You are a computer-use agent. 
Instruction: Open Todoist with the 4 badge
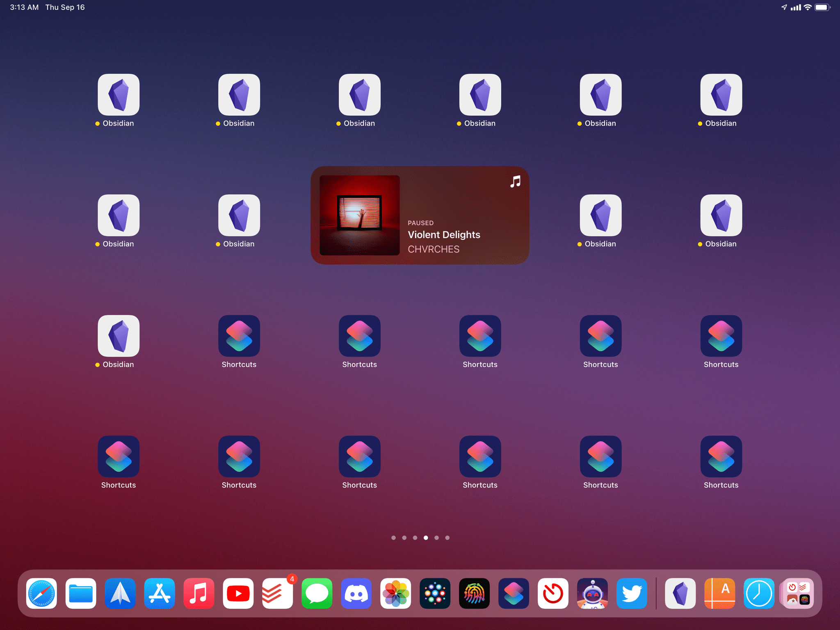coord(278,593)
